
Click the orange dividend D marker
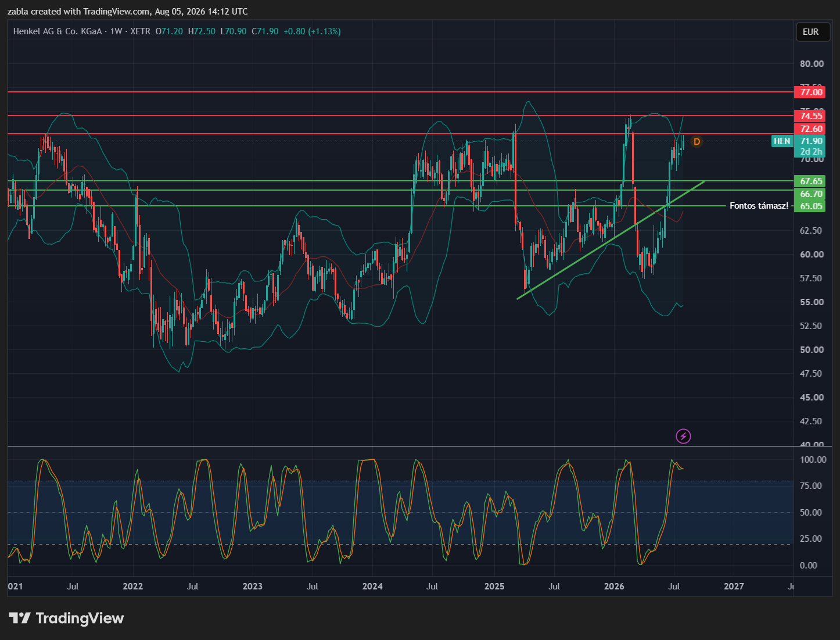click(x=697, y=141)
